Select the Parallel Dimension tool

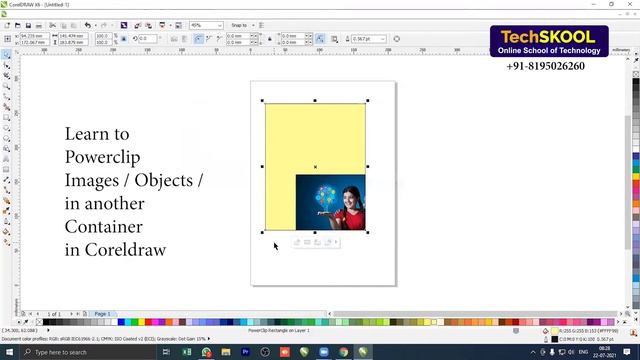[x=7, y=180]
